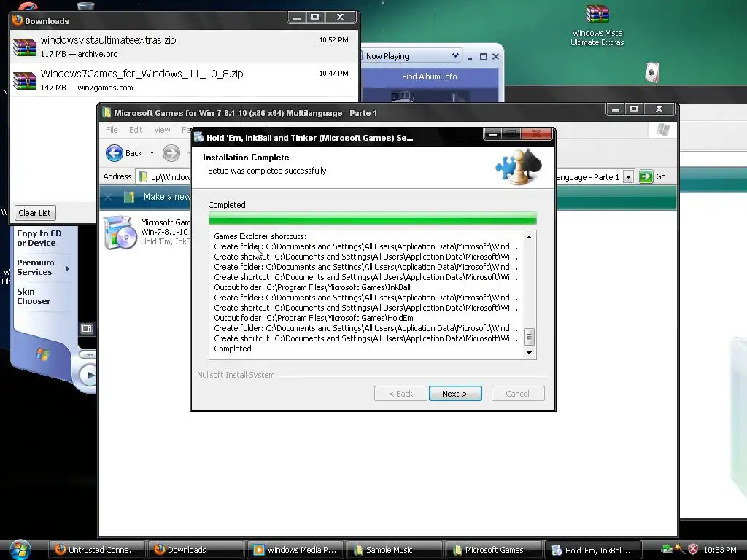Click the taskbar clock showing 10:53 PM
The height and width of the screenshot is (560, 747).
(720, 550)
